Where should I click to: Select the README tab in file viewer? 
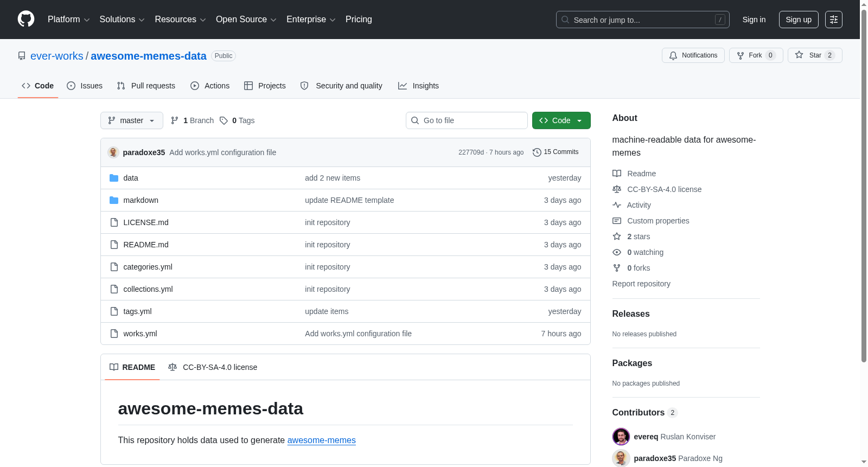pyautogui.click(x=132, y=367)
